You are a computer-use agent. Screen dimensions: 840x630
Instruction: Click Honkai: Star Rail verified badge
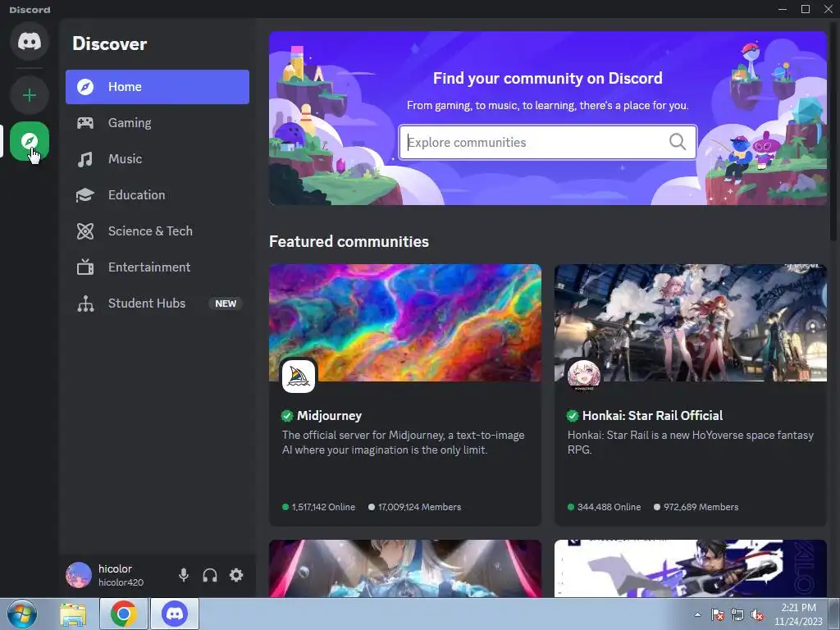point(573,416)
